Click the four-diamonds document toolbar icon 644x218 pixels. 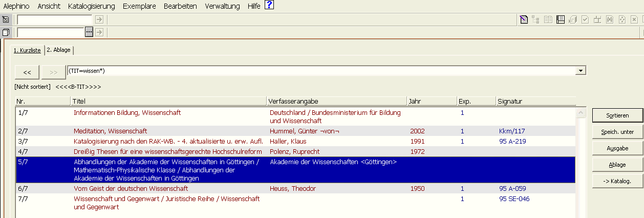coord(622,19)
